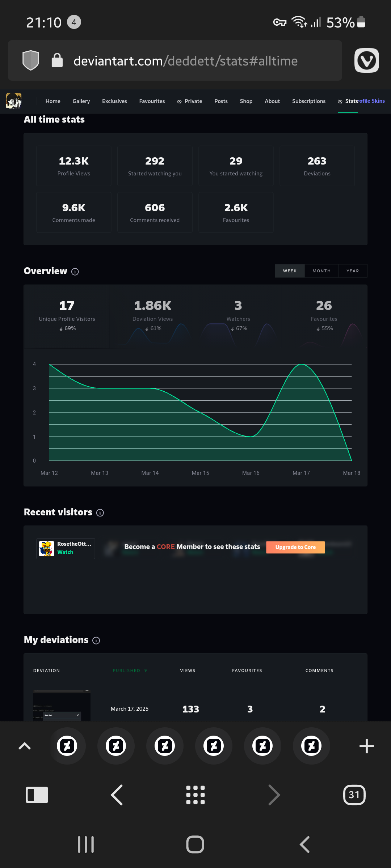Click the 29 You started watching stat
The height and width of the screenshot is (868, 391).
tap(236, 166)
